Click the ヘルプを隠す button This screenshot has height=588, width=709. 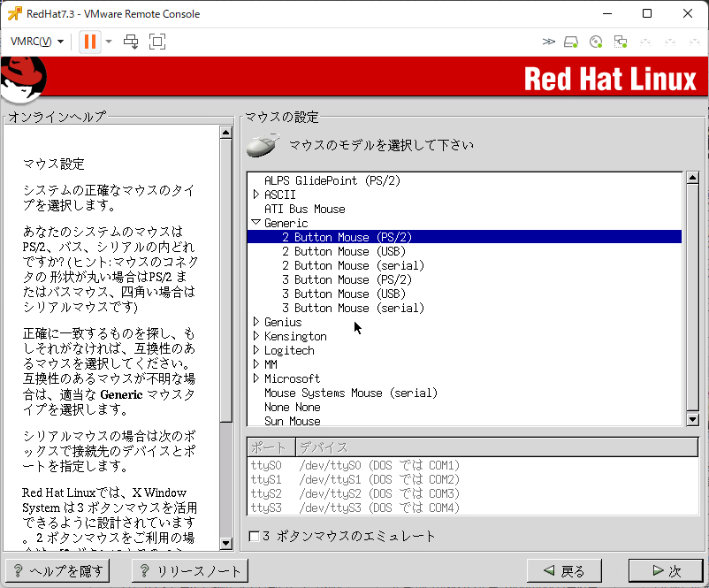[57, 571]
